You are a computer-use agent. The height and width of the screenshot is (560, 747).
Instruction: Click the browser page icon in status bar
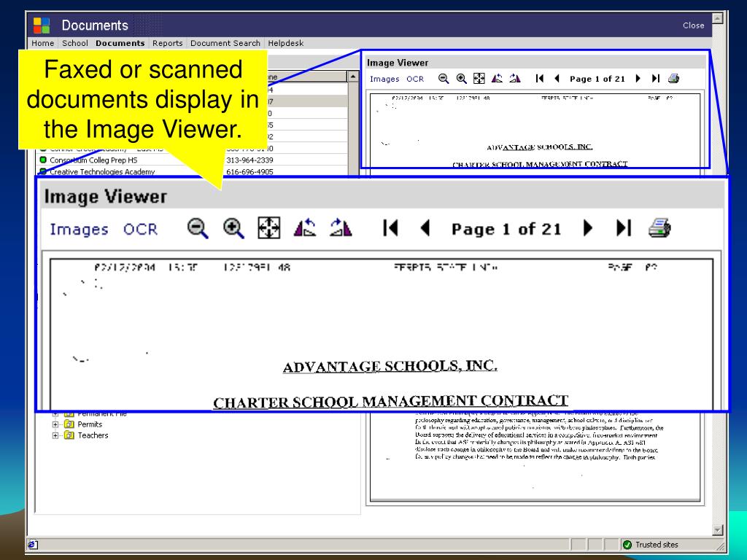pos(33,544)
